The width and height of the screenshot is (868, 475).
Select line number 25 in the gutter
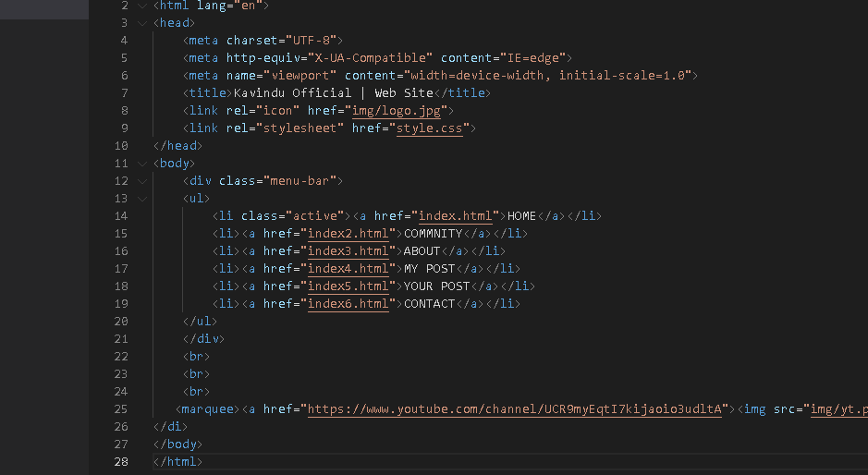tap(121, 409)
